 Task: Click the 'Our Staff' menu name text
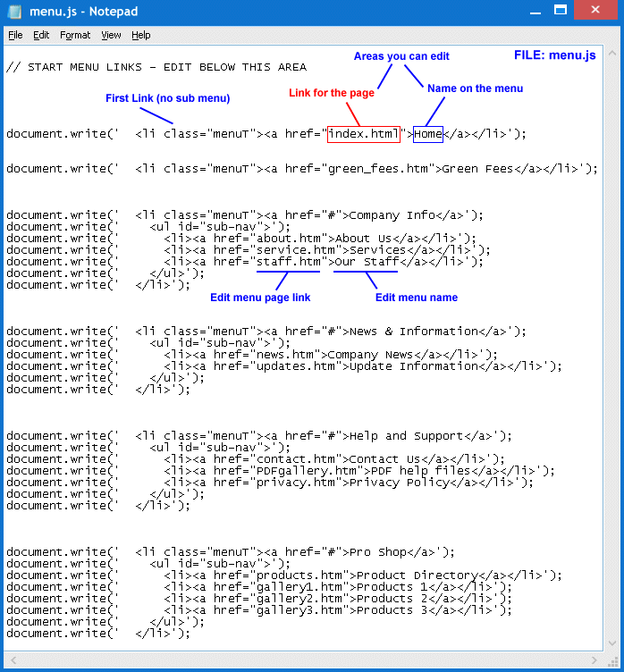(366, 262)
